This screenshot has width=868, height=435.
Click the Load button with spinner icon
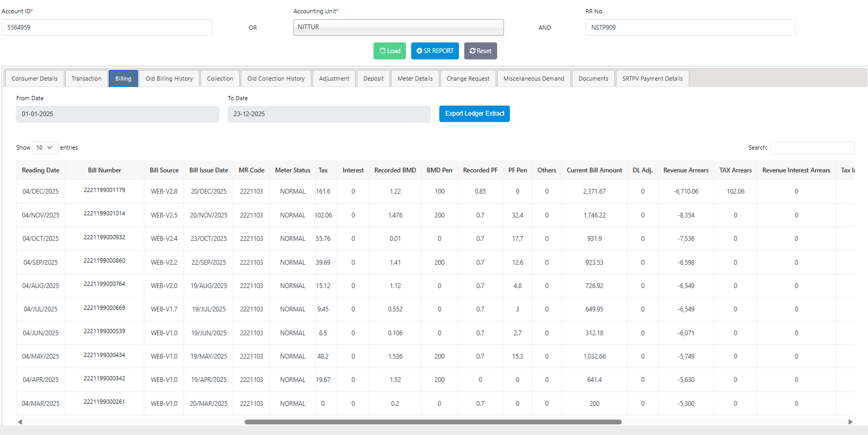coord(389,51)
